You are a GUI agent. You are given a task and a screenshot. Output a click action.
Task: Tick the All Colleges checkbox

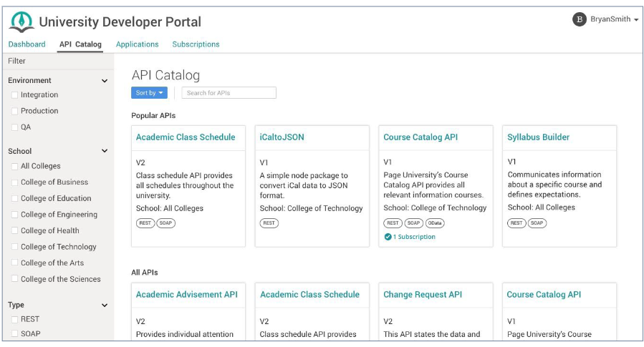(15, 166)
